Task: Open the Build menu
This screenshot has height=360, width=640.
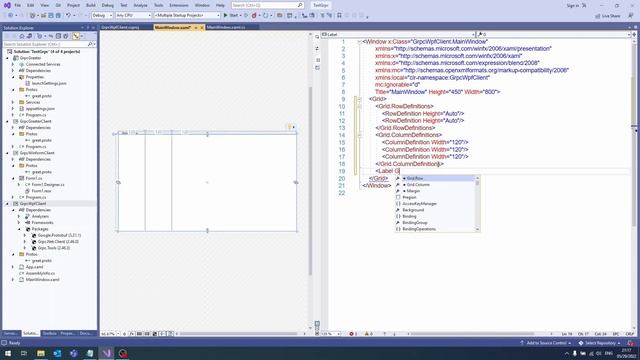Action: [91, 5]
